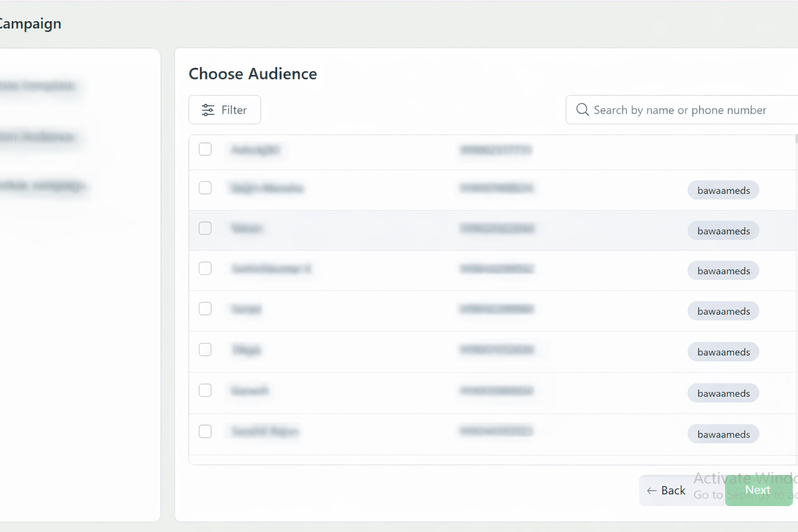
Task: Open the first step in left sidebar
Action: tap(37, 86)
